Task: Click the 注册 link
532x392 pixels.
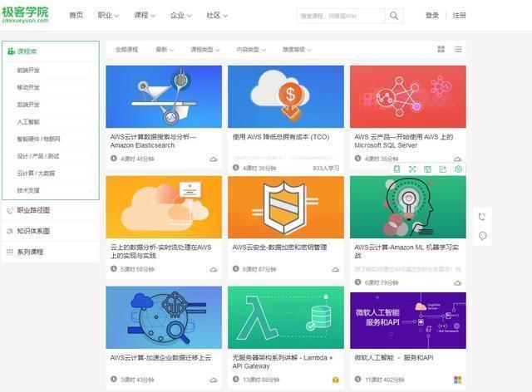Action: pyautogui.click(x=459, y=15)
